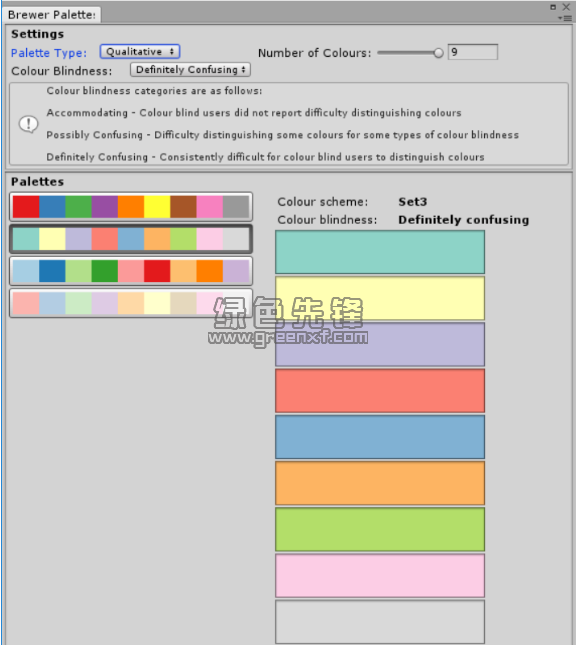
Task: Select the Set3 pastel palette row
Action: (131, 239)
